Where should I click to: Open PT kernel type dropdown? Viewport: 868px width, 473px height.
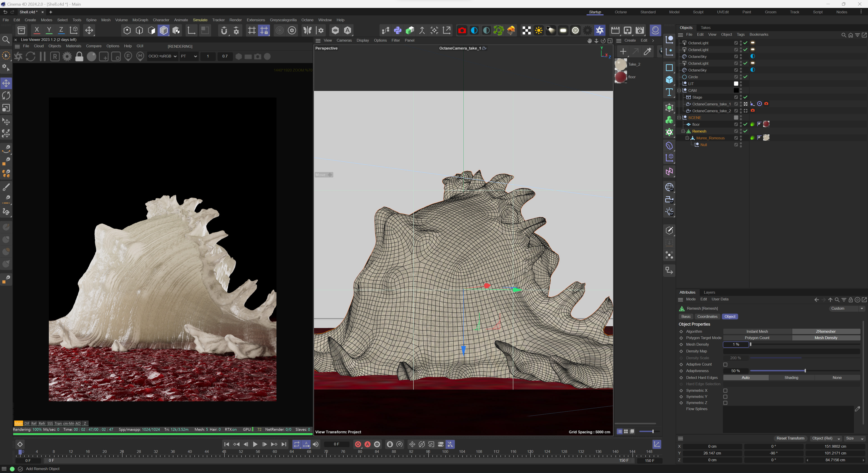189,56
